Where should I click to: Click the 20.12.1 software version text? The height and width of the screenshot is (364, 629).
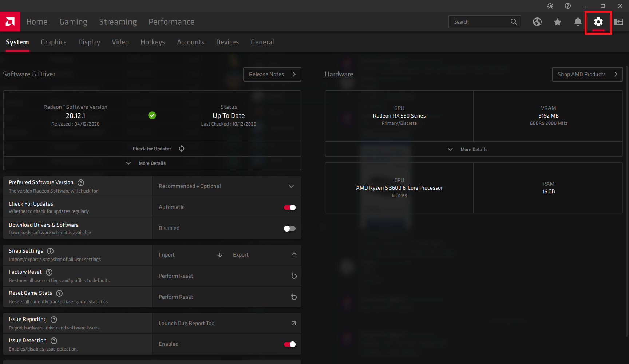point(75,116)
